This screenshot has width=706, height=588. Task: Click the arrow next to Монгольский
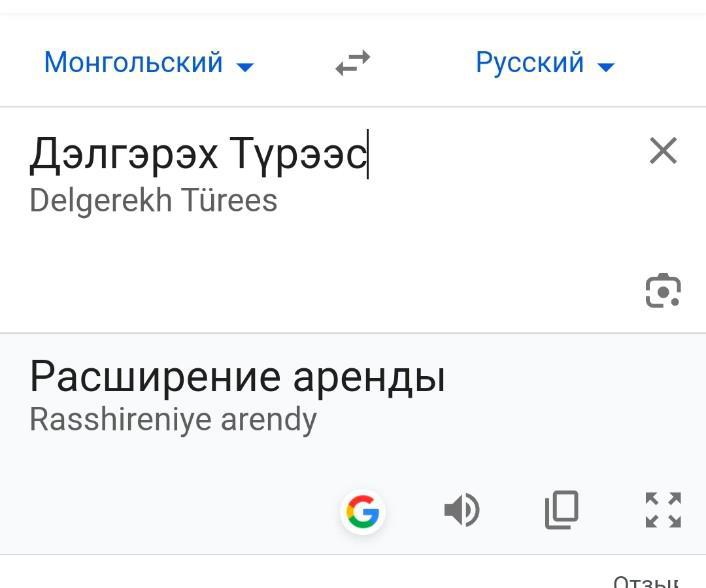coord(245,67)
